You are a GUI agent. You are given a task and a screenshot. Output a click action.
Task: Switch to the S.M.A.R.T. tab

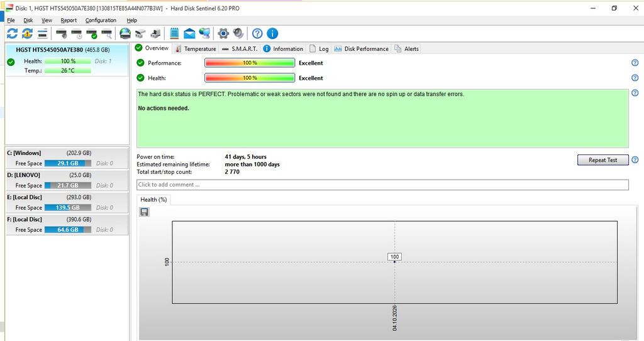[x=240, y=48]
